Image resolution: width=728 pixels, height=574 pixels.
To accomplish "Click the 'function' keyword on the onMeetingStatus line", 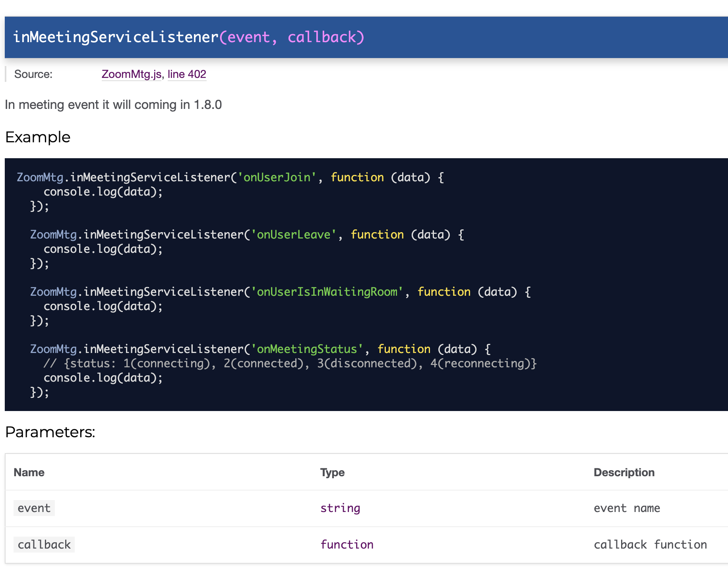I will [404, 349].
